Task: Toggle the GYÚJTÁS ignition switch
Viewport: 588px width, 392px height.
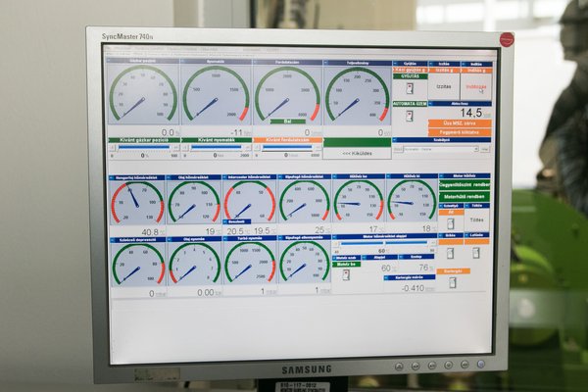Action: [410, 88]
